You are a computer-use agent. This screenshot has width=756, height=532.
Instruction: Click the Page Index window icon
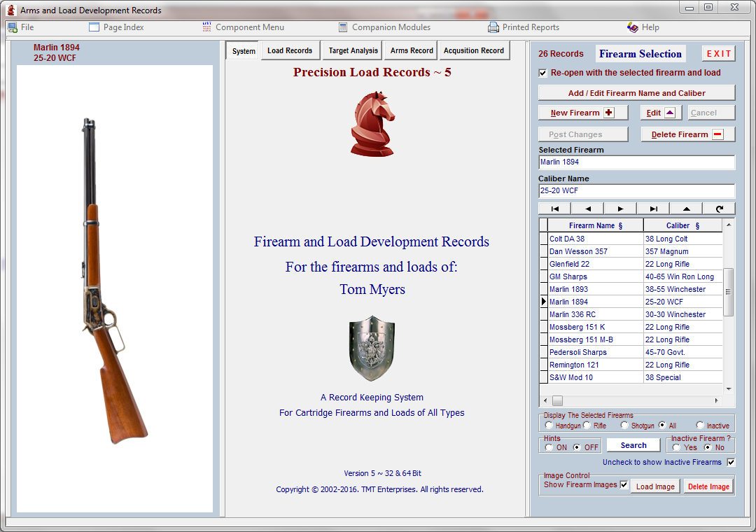pos(94,27)
